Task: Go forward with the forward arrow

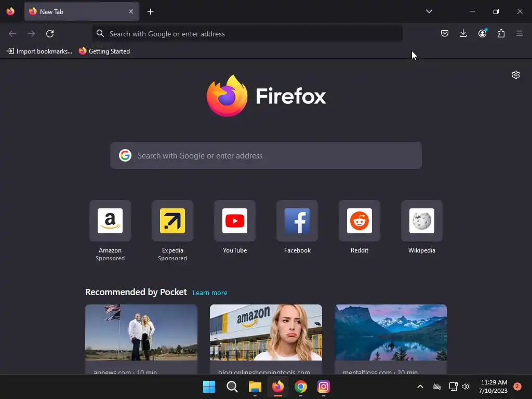Action: coord(31,34)
